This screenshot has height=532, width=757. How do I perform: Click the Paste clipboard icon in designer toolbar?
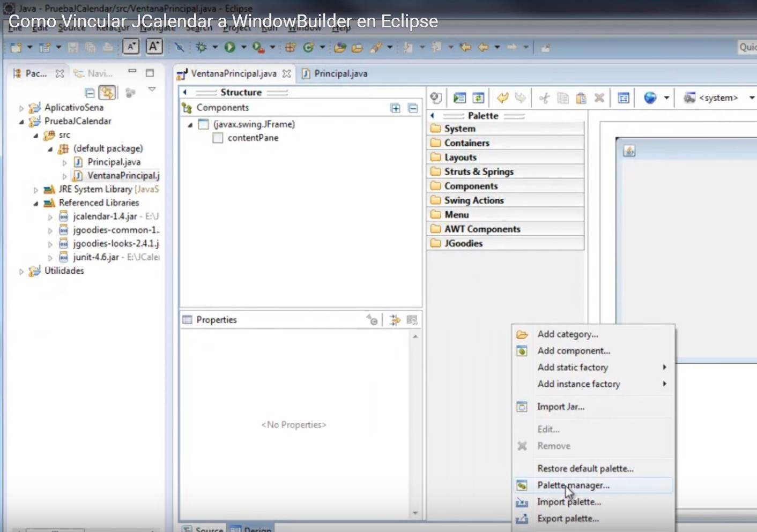click(x=581, y=98)
